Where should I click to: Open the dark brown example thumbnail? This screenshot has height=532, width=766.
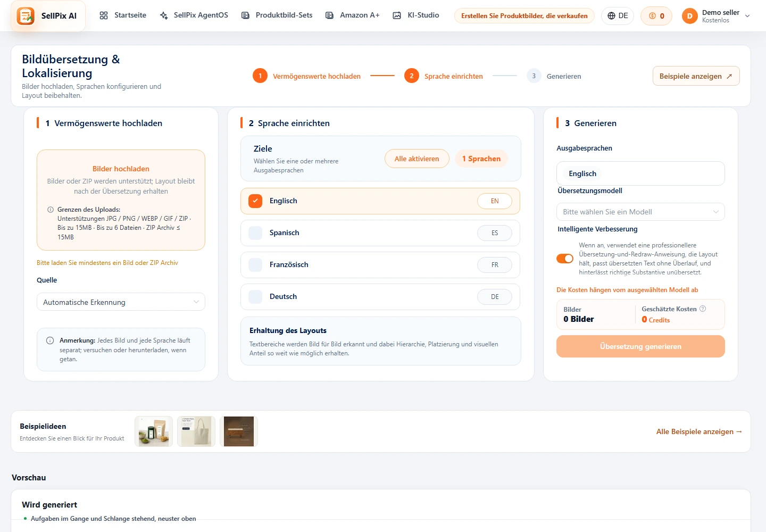[239, 431]
